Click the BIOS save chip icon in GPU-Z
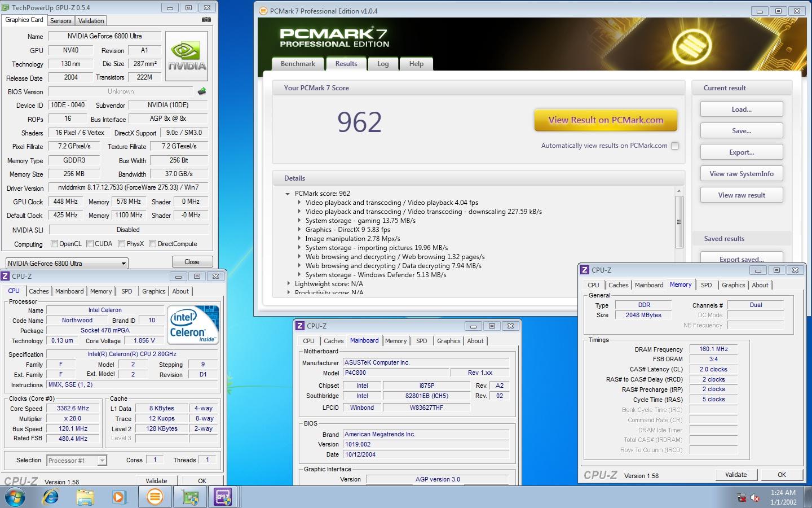This screenshot has width=812, height=508. [x=202, y=91]
